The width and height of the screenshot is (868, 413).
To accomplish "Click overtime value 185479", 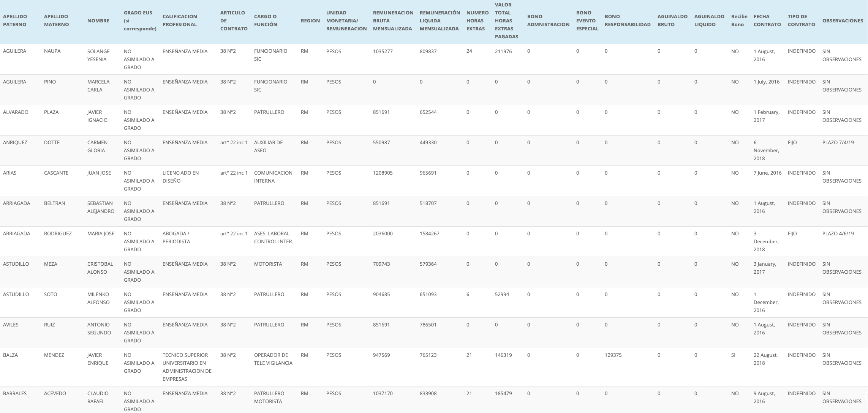I will tap(503, 393).
